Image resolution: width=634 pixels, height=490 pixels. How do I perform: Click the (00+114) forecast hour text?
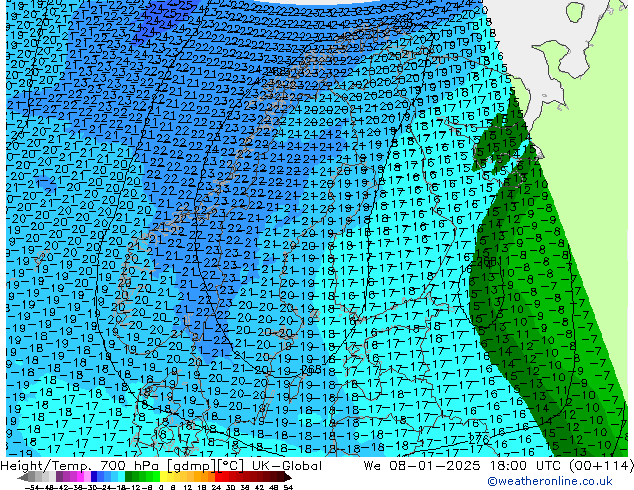[x=601, y=466]
